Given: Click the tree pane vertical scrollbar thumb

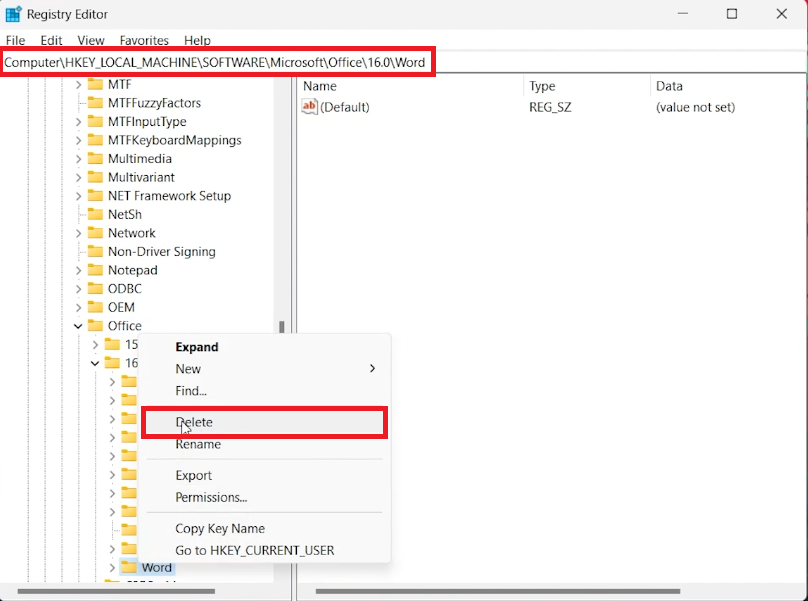Looking at the screenshot, I should pos(281,327).
